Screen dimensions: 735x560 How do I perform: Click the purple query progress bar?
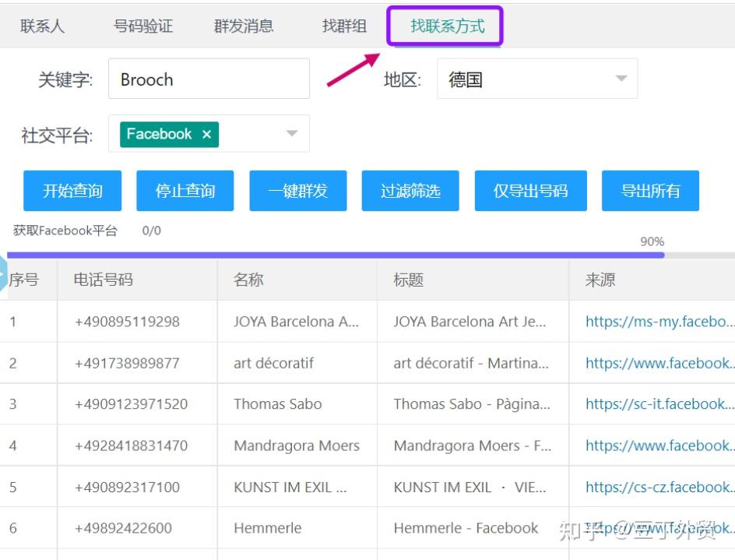pyautogui.click(x=336, y=255)
